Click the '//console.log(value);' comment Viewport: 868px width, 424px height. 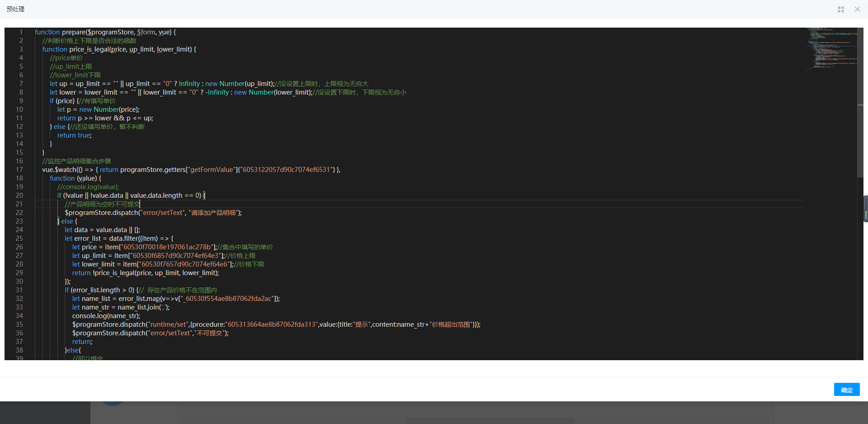tap(88, 187)
